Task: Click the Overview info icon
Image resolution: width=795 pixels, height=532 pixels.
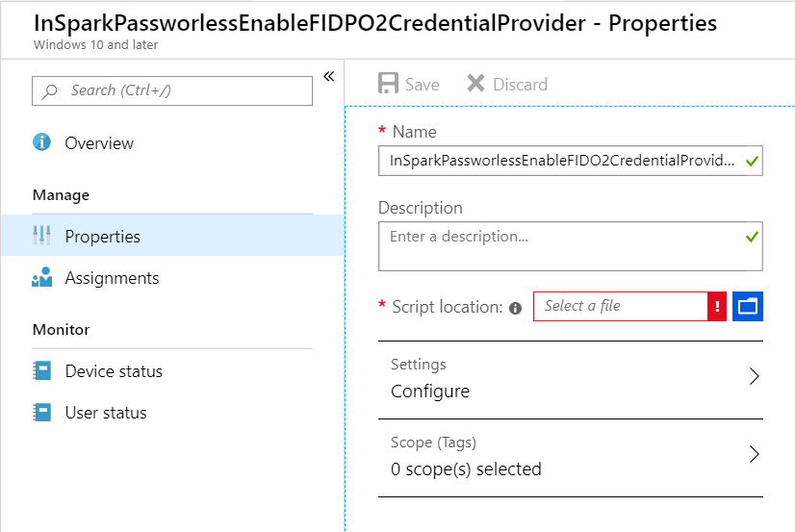Action: (41, 142)
